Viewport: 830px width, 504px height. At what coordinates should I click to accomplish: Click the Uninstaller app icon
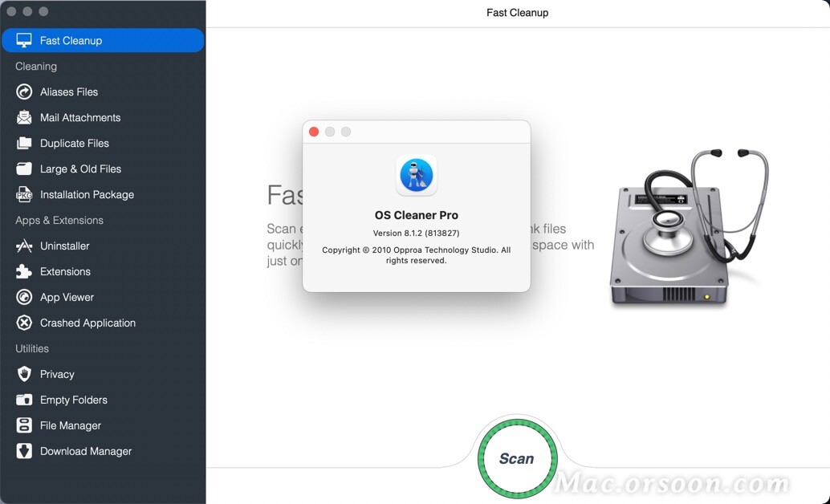[x=24, y=246]
